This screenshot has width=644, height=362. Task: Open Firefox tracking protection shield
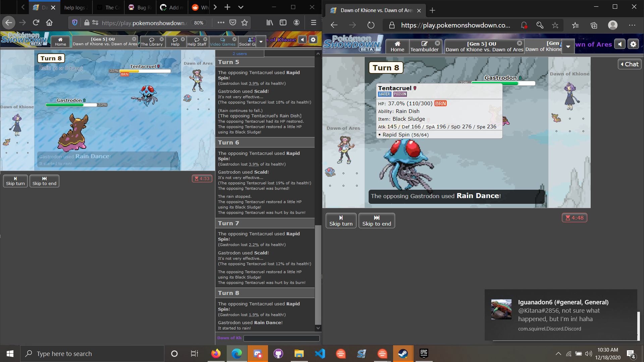75,23
